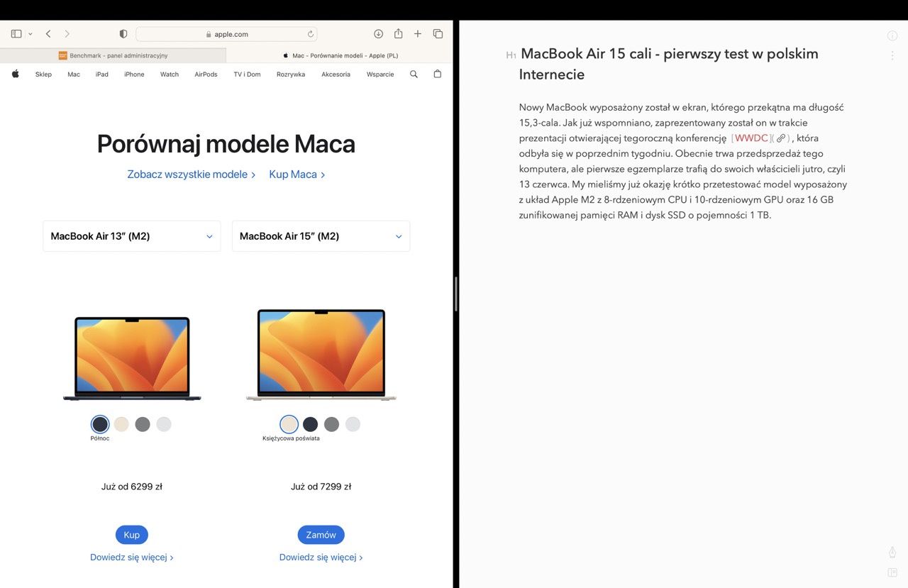Viewport: 908px width, 588px height.
Task: Click the Kup button for MacBook Air 13″
Action: (132, 535)
